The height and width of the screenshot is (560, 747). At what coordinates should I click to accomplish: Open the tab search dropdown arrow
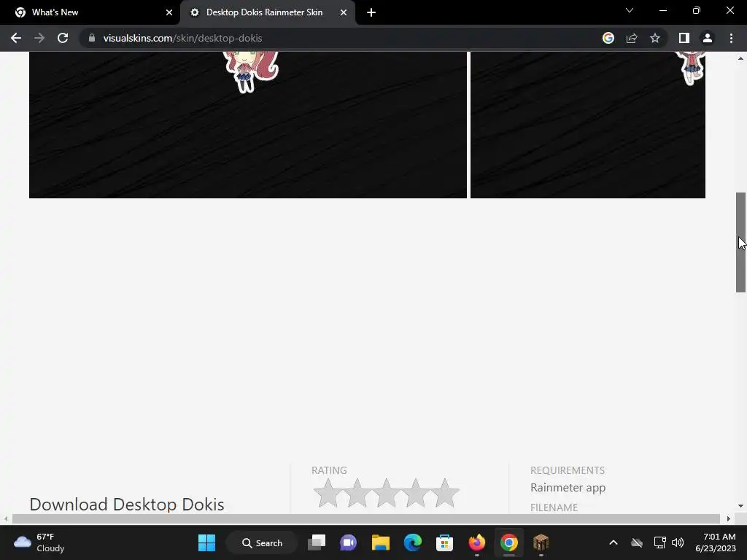pyautogui.click(x=630, y=10)
